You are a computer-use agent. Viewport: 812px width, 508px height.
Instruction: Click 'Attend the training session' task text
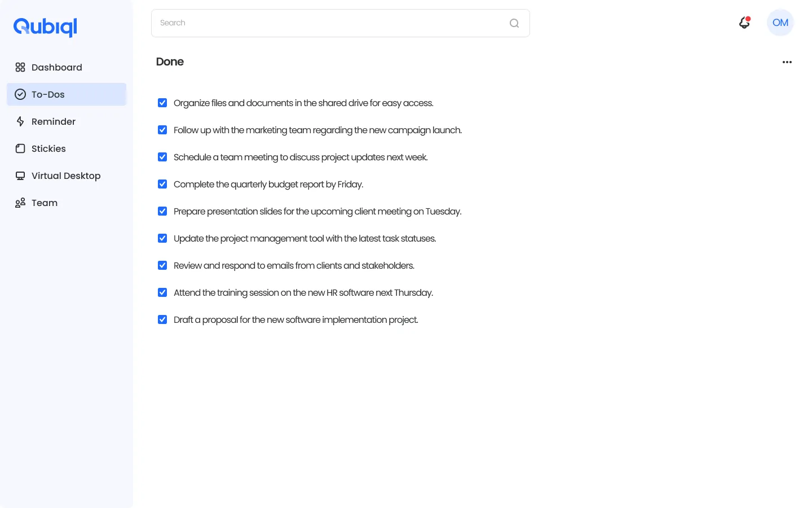[x=303, y=292]
